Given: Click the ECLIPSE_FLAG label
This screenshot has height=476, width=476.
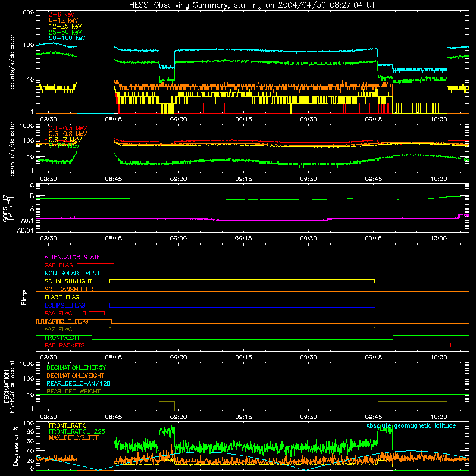Looking at the screenshot, I should [x=65, y=305].
